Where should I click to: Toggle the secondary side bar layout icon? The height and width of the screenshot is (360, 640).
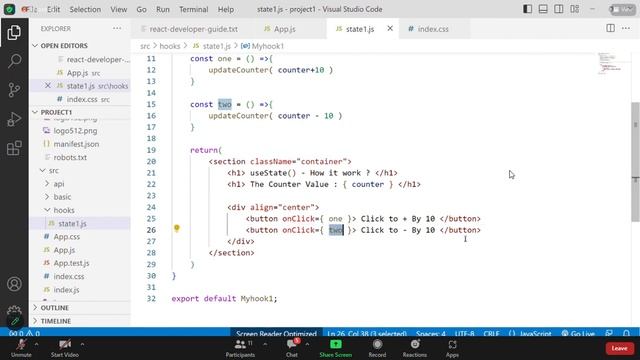tap(558, 9)
